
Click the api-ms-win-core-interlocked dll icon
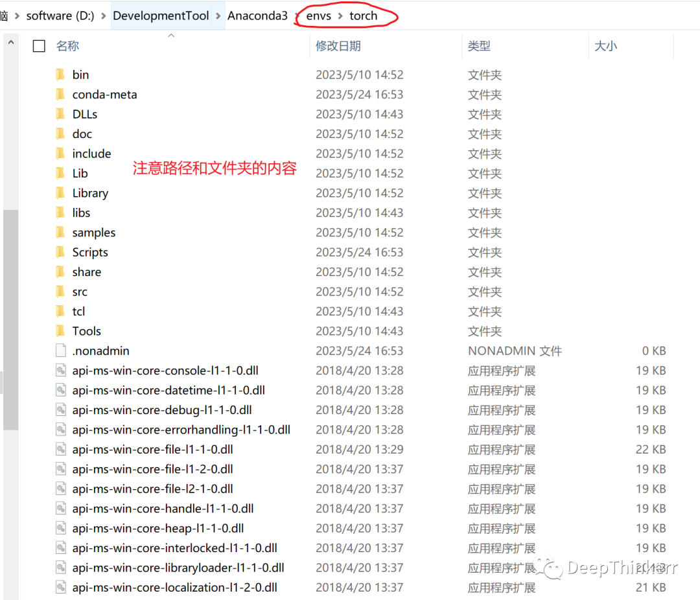click(x=61, y=548)
